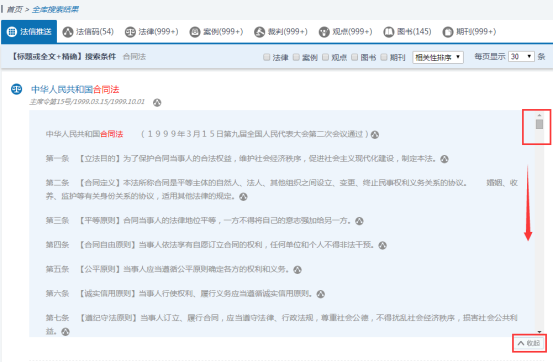Switch to the 案例(999+) tab
The height and width of the screenshot is (362, 554).
point(216,32)
